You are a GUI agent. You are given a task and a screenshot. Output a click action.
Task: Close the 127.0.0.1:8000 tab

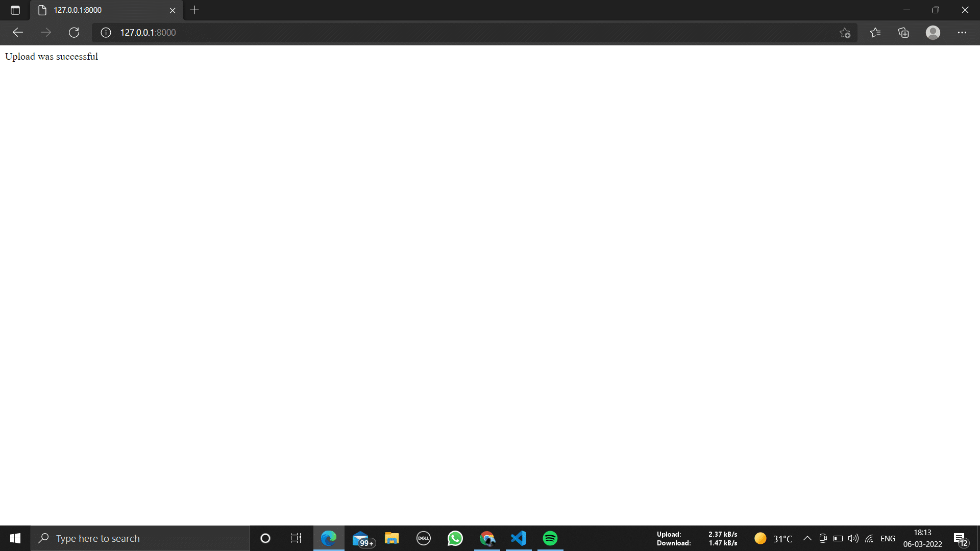coord(173,10)
